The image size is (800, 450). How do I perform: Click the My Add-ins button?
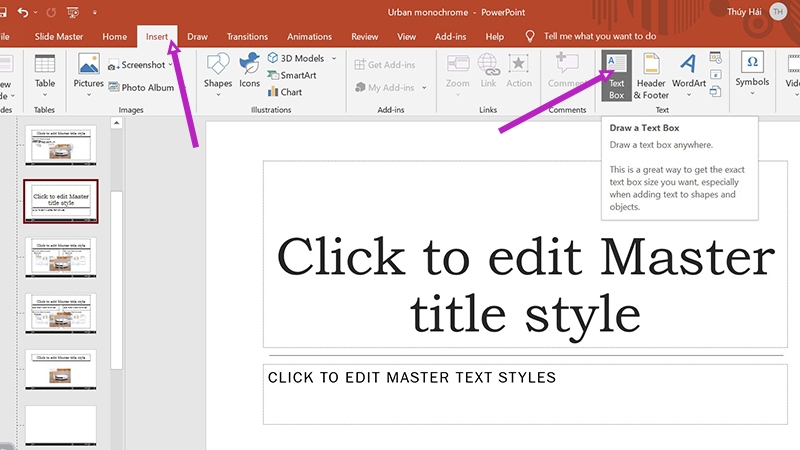[386, 87]
